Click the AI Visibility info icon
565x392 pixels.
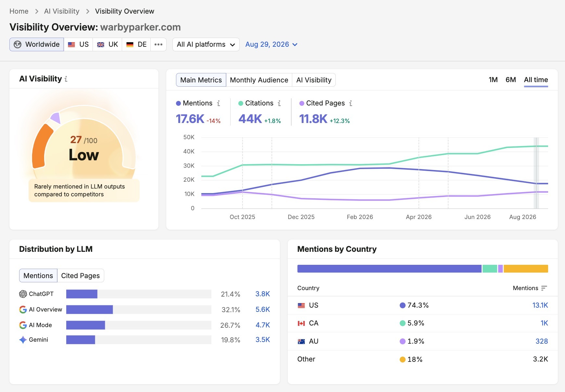pos(66,79)
